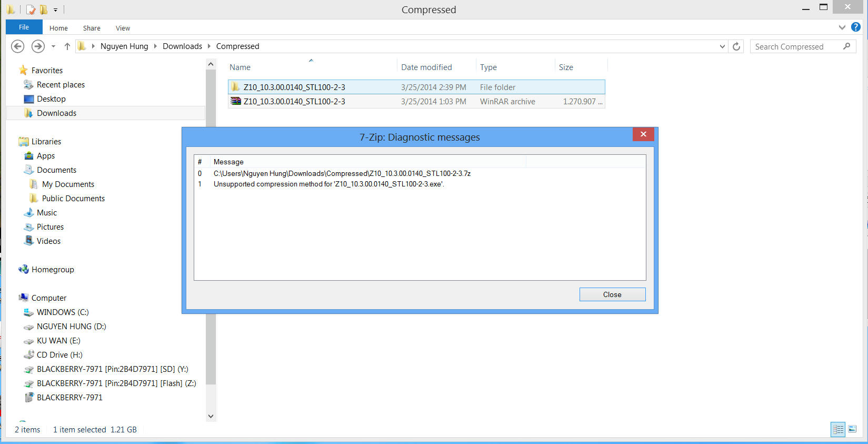Open WINDOWS (C:) drive
868x444 pixels.
pos(63,312)
